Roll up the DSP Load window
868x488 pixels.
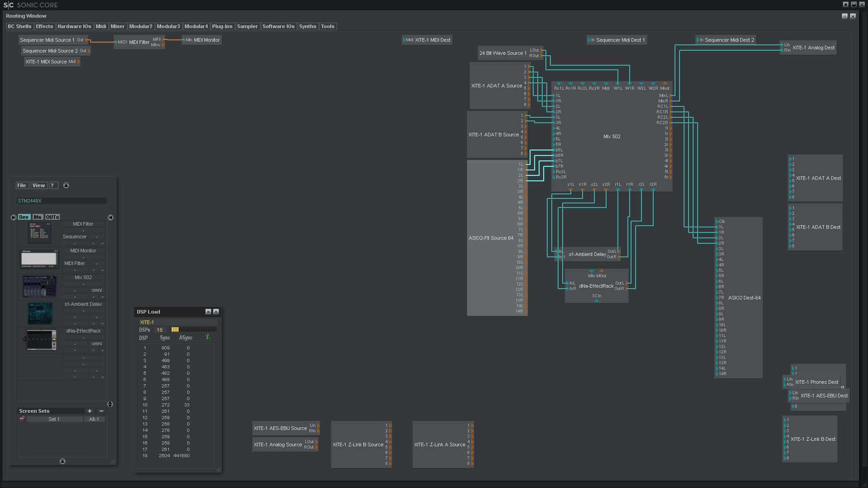pyautogui.click(x=208, y=312)
